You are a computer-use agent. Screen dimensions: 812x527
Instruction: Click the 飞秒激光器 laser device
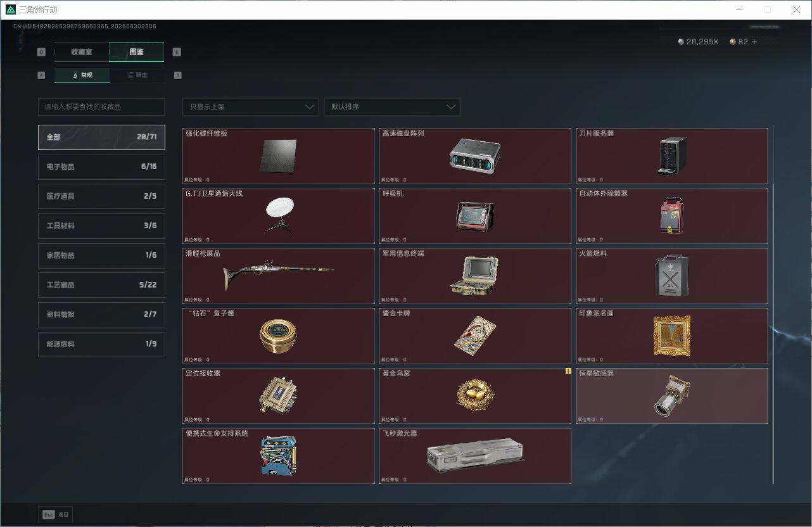coord(475,456)
